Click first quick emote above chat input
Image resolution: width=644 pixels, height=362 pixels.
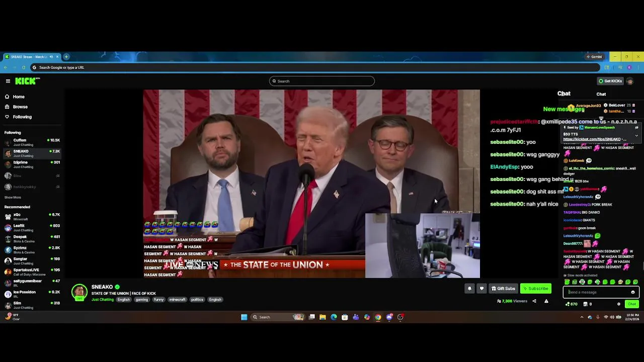coord(567,282)
